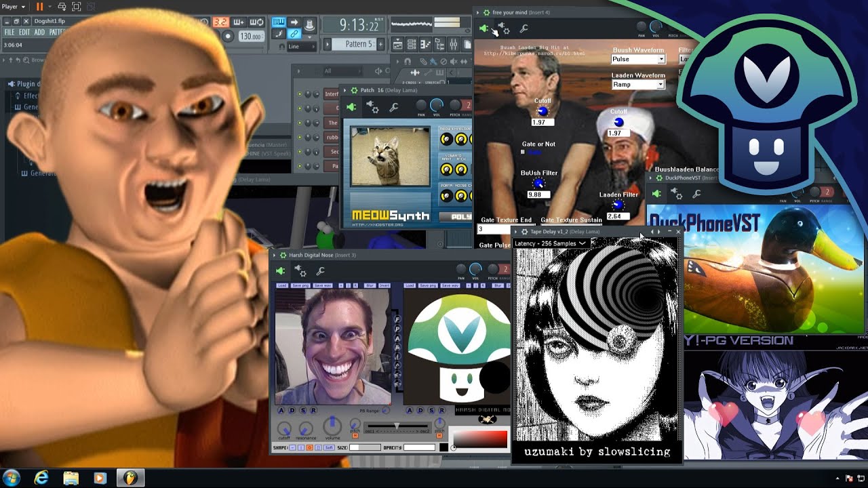Click green plug icon in Patch 16 window
This screenshot has height=488, width=868.
coord(351,107)
